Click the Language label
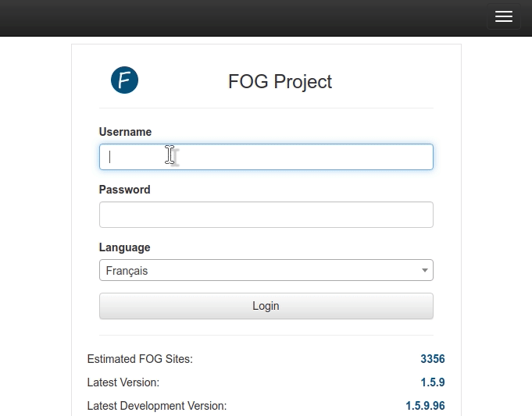The image size is (532, 416). tap(124, 247)
